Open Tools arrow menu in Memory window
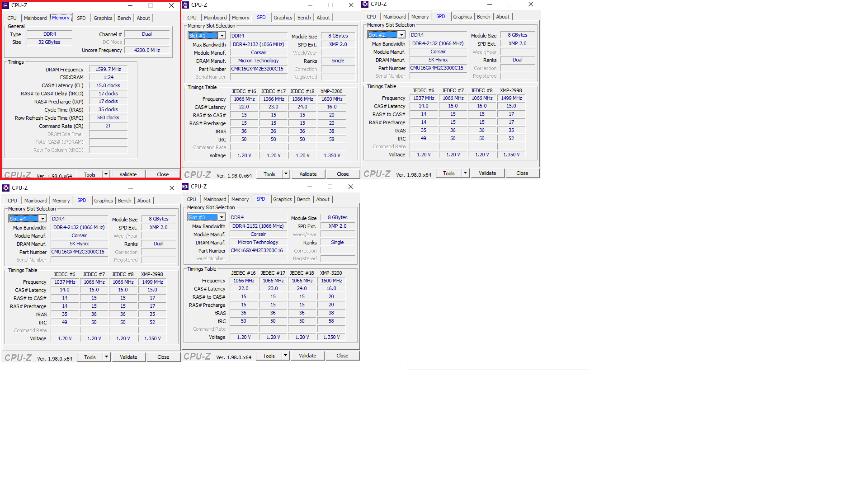The height and width of the screenshot is (488, 868). point(106,174)
